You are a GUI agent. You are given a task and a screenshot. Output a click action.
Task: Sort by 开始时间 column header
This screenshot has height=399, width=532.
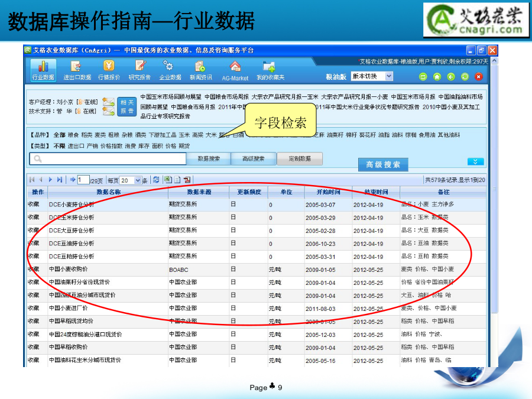(328, 192)
